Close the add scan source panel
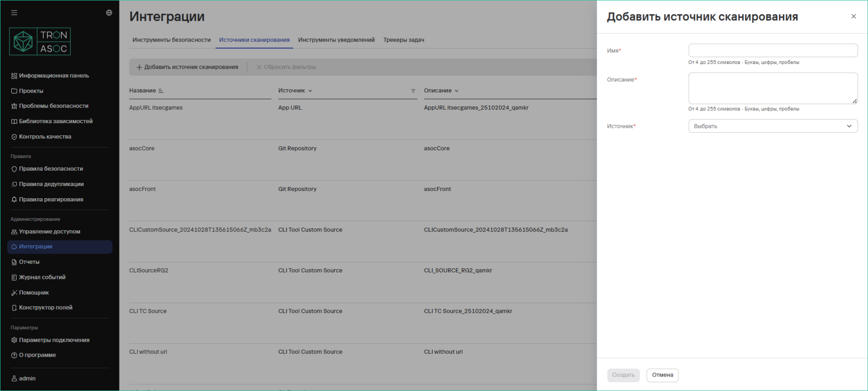 point(854,16)
